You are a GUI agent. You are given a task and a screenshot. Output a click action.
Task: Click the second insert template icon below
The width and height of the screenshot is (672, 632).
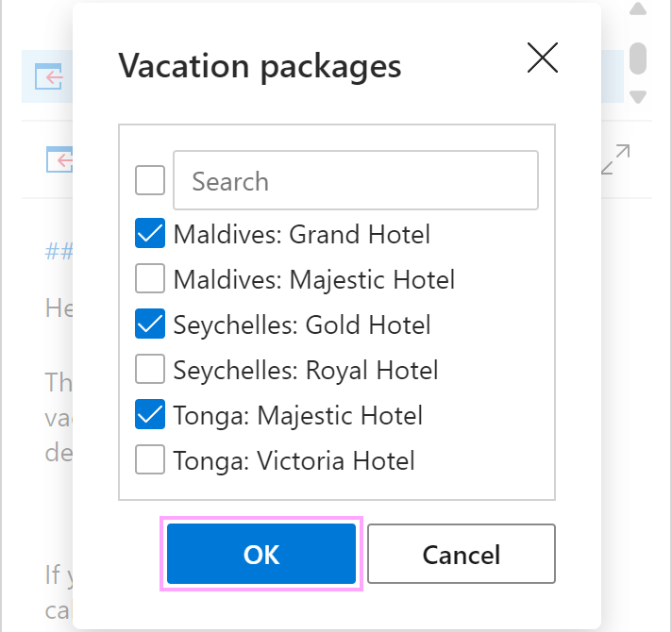click(x=59, y=159)
